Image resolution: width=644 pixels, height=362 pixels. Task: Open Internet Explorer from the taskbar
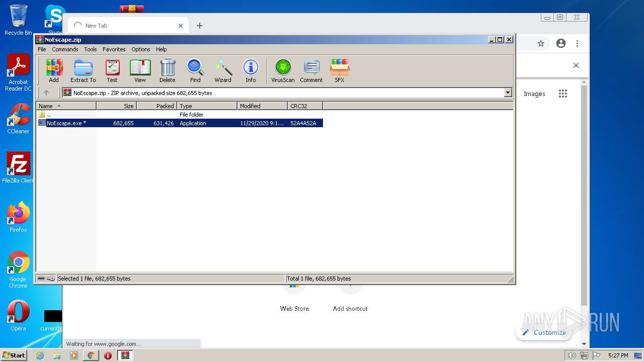click(x=40, y=355)
